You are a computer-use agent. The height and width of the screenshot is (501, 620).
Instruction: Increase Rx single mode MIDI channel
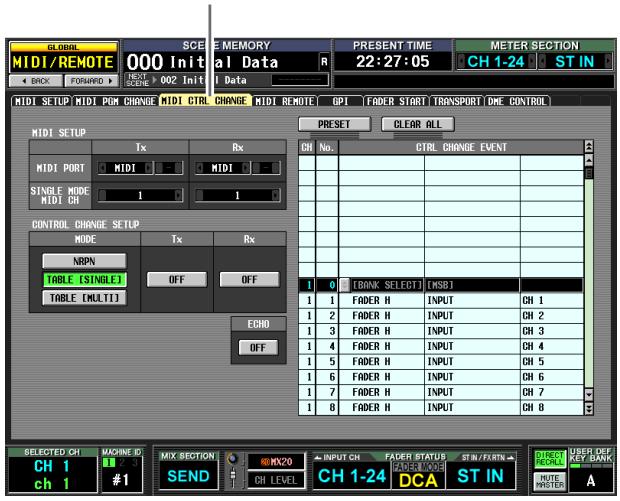276,195
